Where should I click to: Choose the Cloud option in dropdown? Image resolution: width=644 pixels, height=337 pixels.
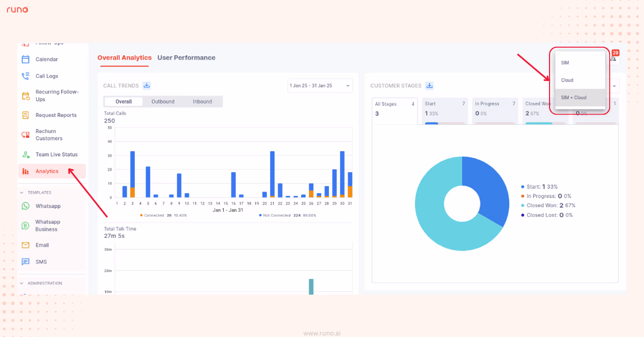click(567, 80)
